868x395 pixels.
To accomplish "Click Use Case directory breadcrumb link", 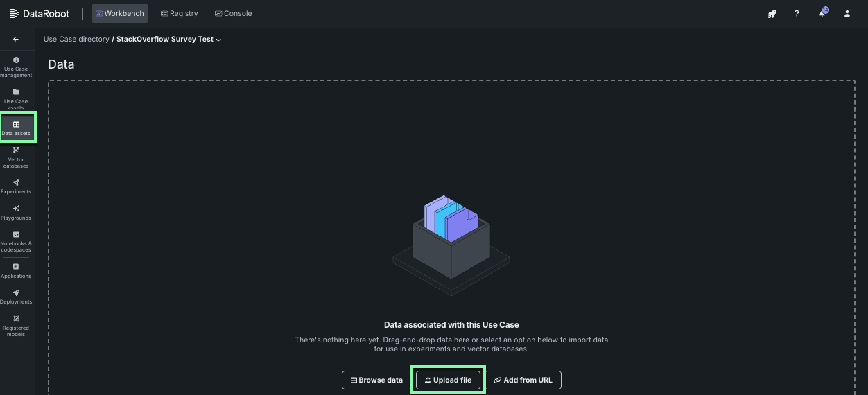I will [76, 39].
